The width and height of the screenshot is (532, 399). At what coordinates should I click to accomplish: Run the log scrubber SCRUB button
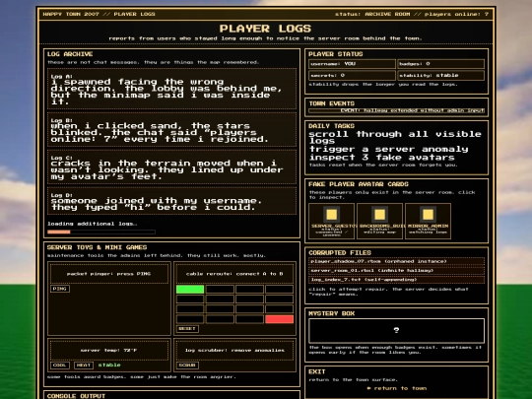(187, 366)
